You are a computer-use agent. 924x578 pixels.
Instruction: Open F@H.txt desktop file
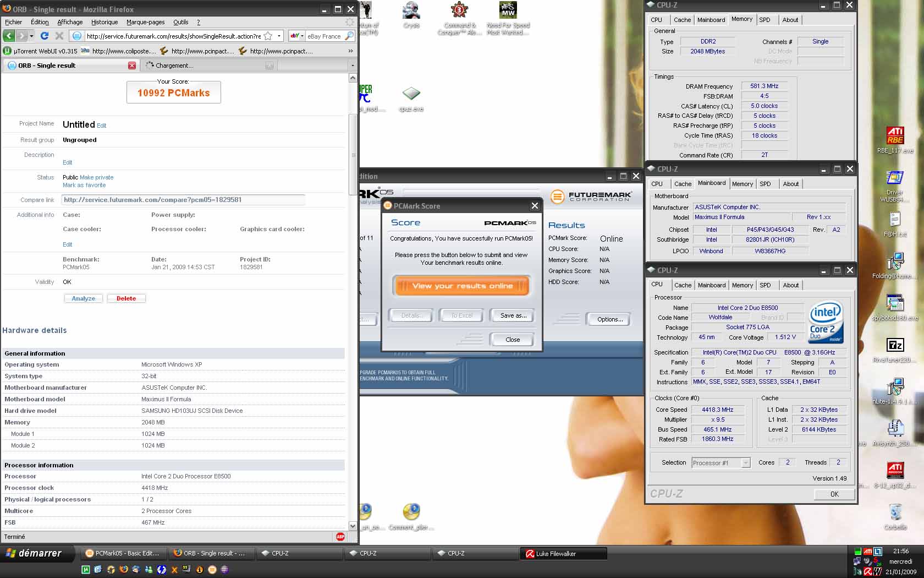click(895, 224)
